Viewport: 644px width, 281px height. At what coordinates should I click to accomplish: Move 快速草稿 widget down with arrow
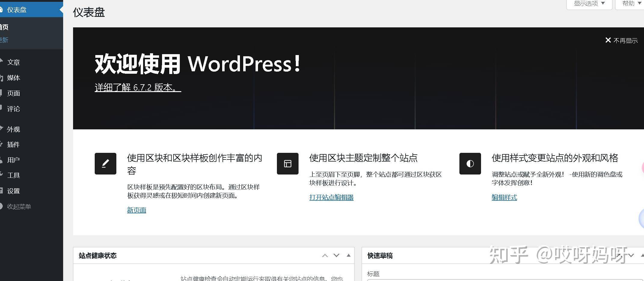[x=631, y=255]
